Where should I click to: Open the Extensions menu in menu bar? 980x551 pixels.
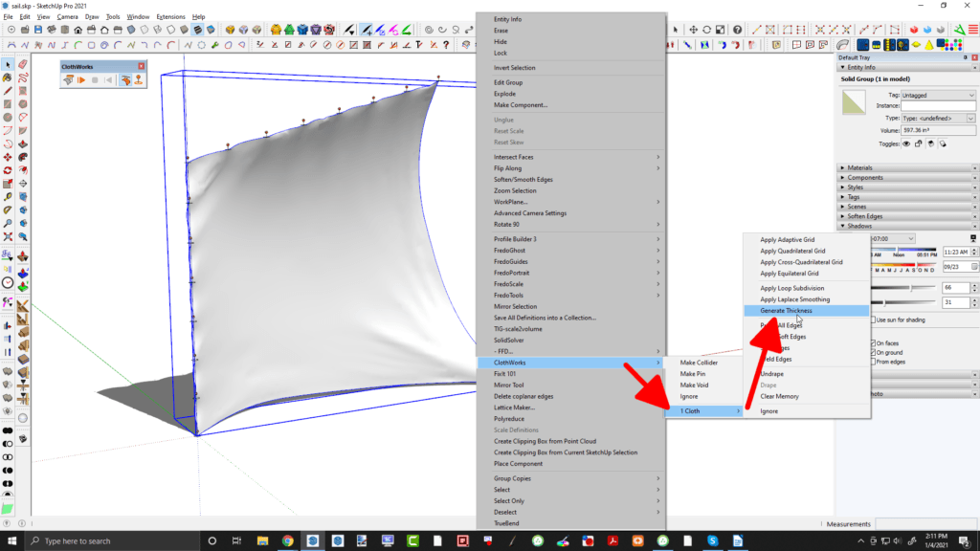(x=170, y=17)
